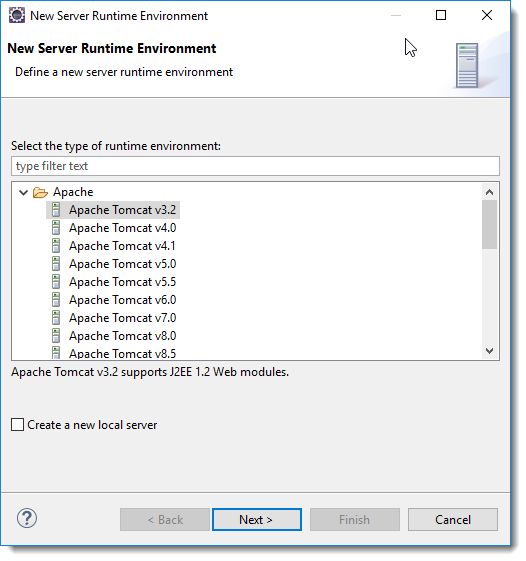Viewport: 526px width, 561px height.
Task: Select Apache Tomcat v6.0 runtime text
Action: point(122,300)
